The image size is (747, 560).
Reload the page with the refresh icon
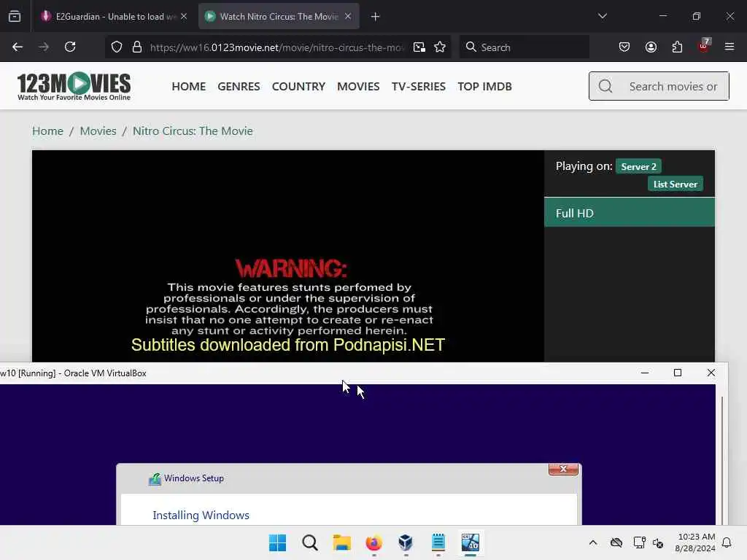point(70,47)
